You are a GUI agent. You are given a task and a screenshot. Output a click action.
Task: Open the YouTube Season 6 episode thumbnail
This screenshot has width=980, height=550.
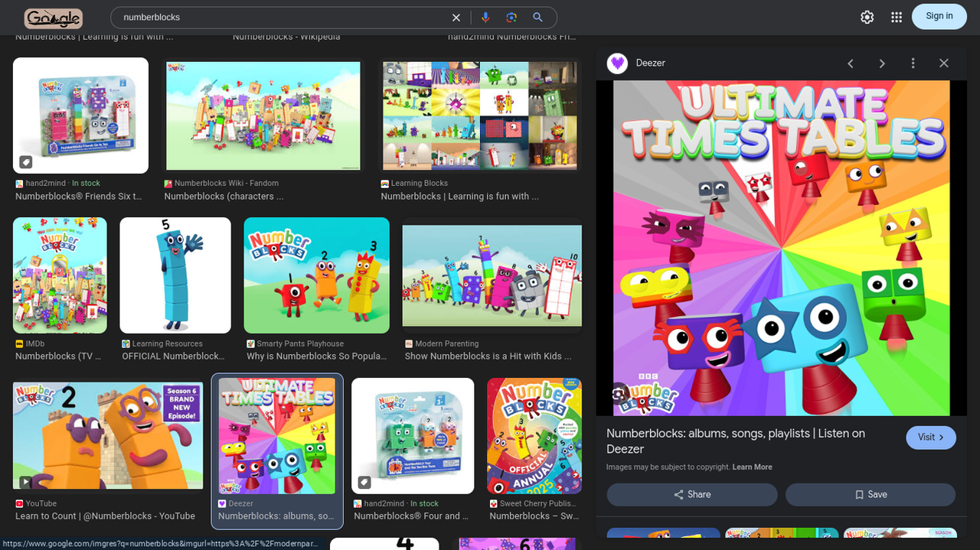(x=108, y=436)
